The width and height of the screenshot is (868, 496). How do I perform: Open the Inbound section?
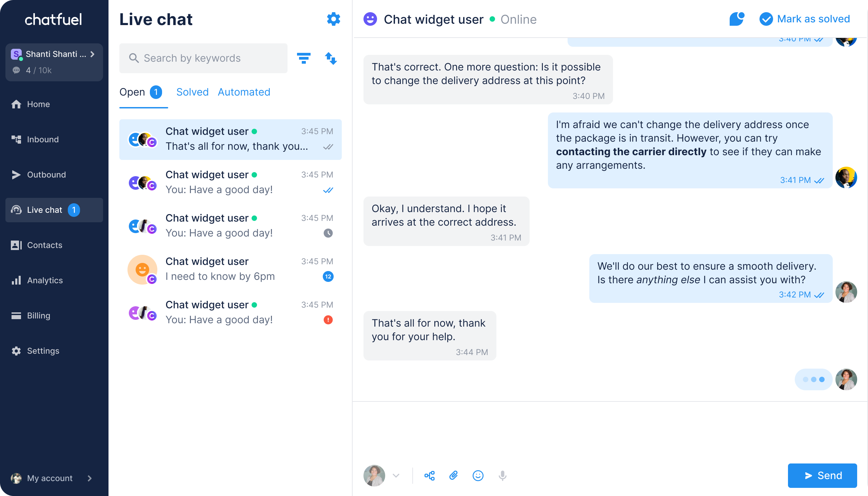(x=43, y=139)
